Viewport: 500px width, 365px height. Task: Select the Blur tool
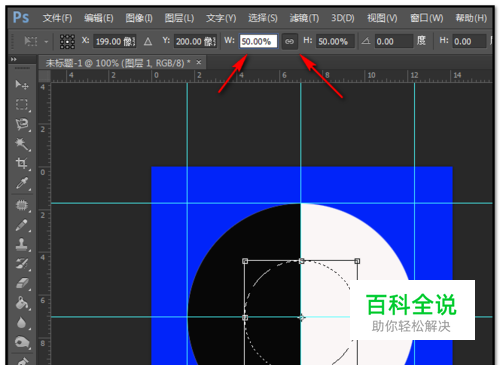22,323
